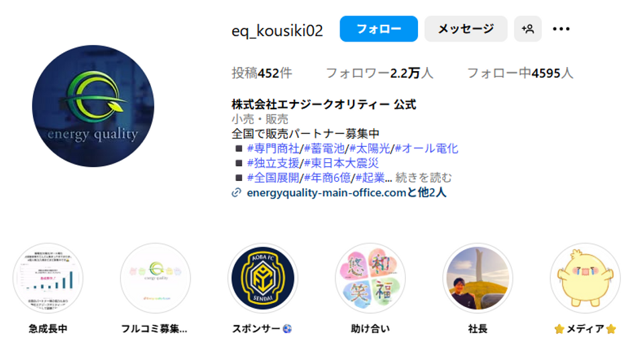
Task: View the フォロー中4595人 following list
Action: pyautogui.click(x=520, y=73)
